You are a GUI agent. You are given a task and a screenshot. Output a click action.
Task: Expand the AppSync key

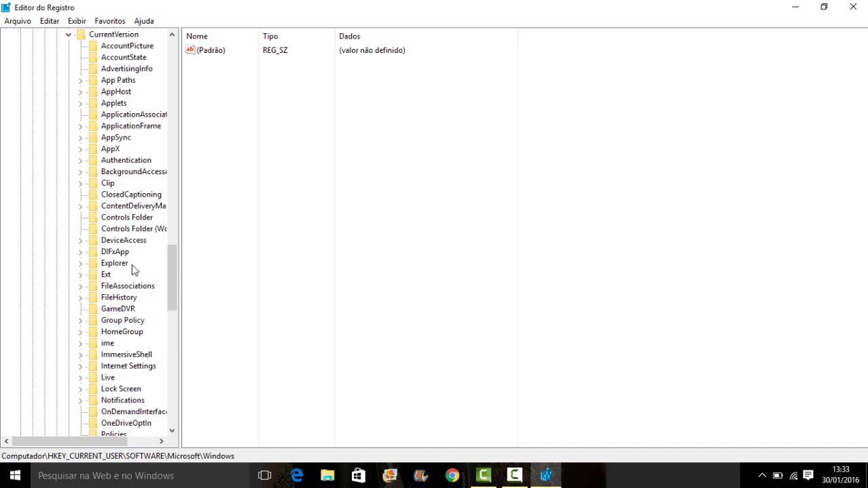[81, 138]
